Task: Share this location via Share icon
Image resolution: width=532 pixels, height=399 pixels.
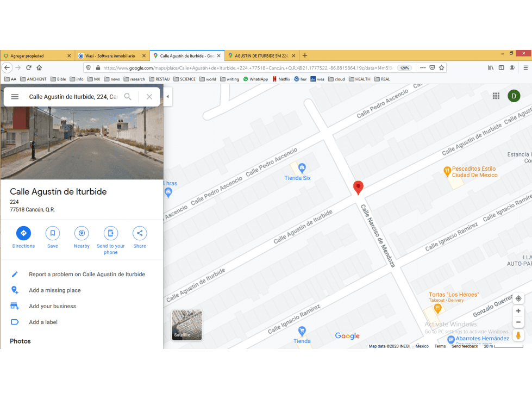Action: tap(140, 233)
